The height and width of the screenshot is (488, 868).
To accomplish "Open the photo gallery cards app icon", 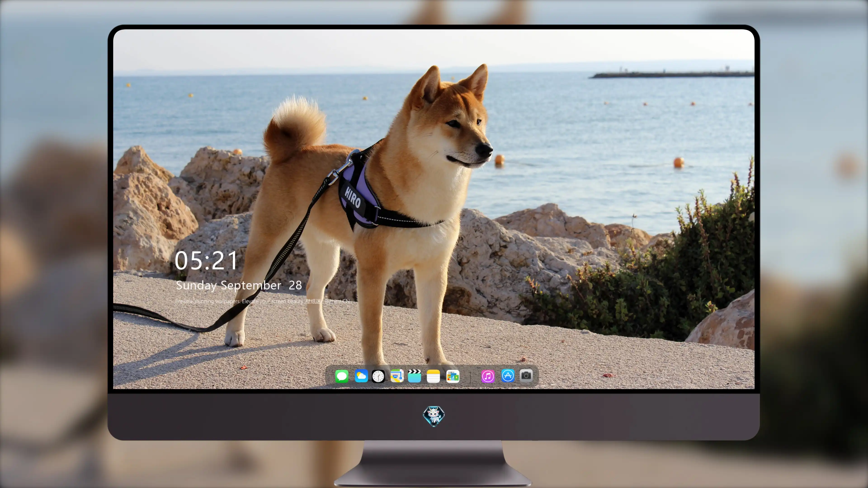I will tap(453, 376).
